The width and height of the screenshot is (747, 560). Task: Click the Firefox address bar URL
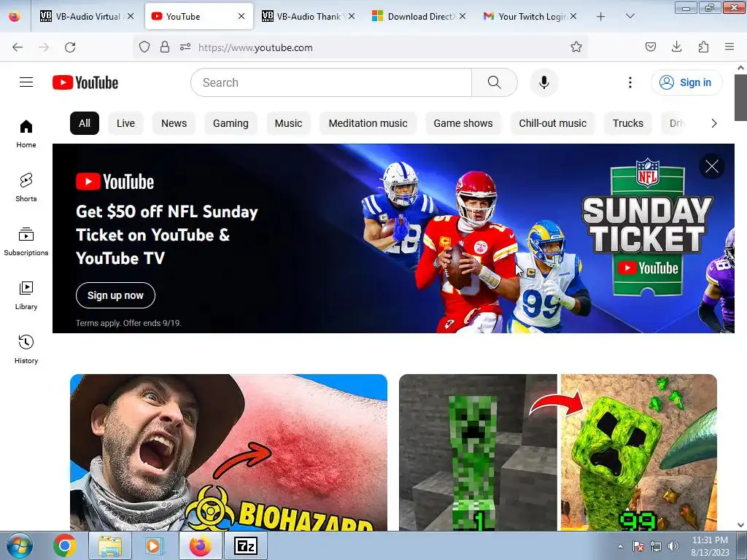pos(255,47)
